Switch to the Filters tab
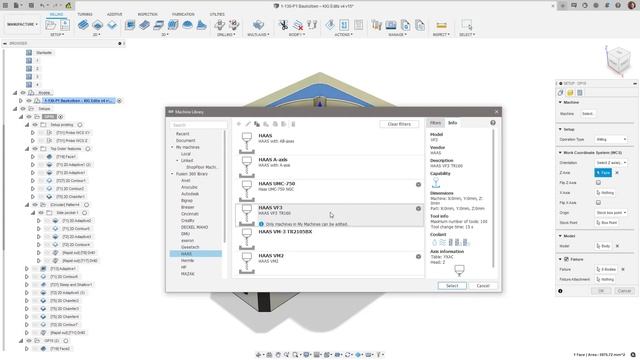Viewport: 640px width, 360px height. point(436,123)
